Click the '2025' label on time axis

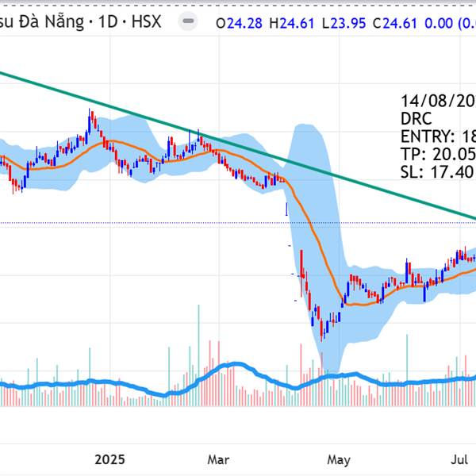[x=109, y=459]
